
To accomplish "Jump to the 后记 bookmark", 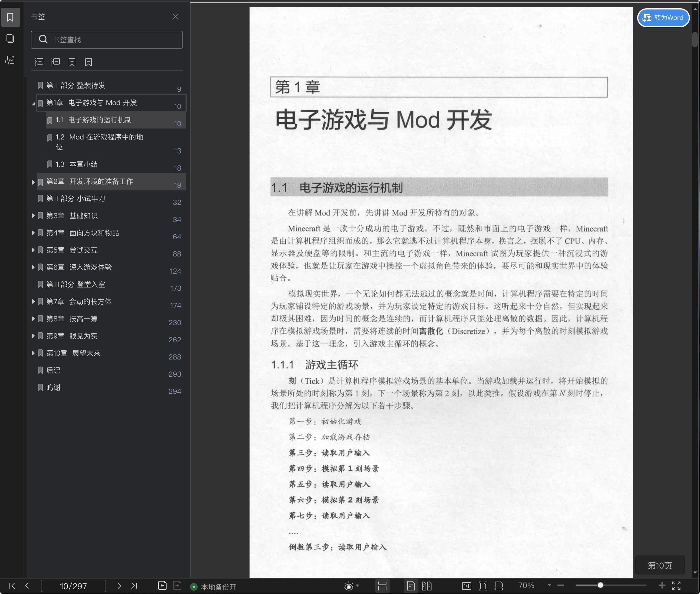I will tap(53, 370).
